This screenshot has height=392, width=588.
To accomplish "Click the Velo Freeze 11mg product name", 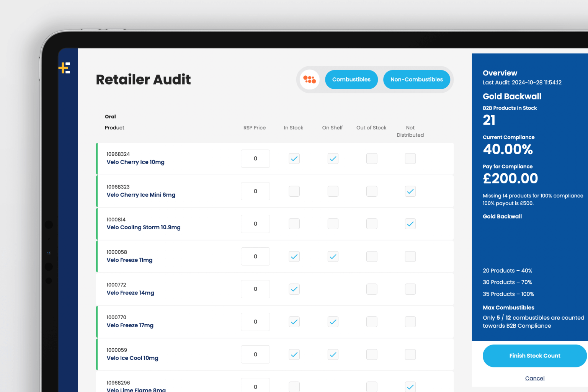I will click(129, 260).
